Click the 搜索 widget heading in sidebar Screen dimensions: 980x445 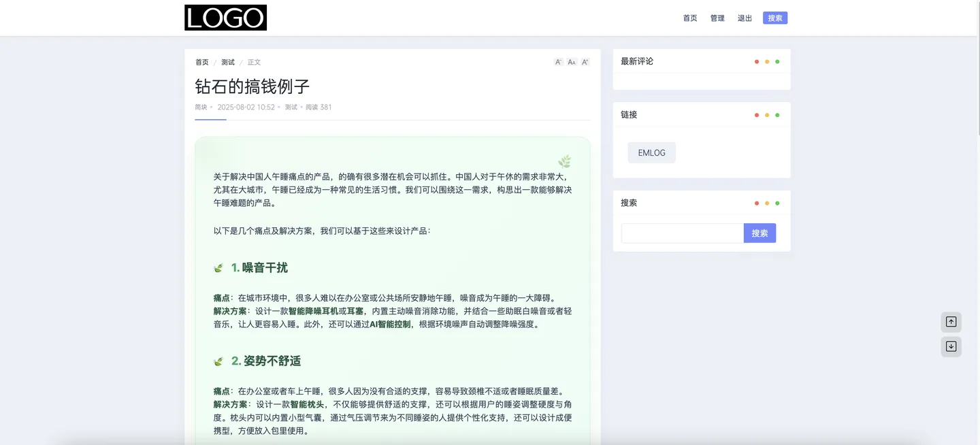[x=629, y=203]
